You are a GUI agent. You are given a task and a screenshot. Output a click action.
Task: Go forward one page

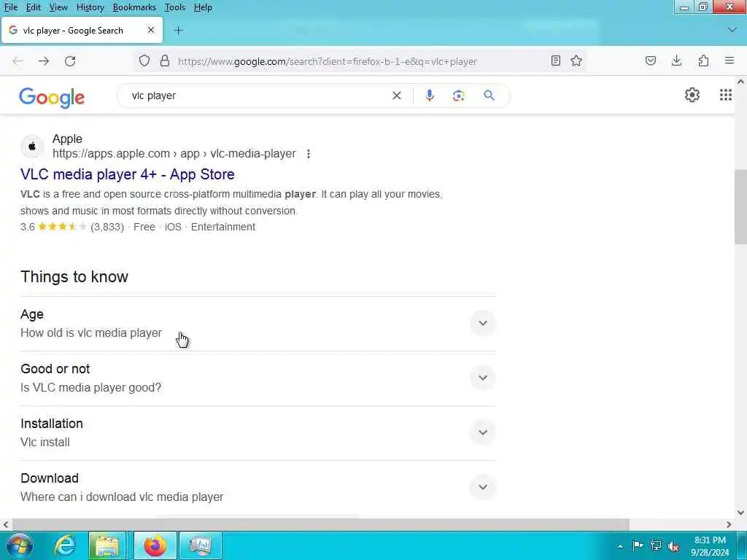[x=44, y=61]
